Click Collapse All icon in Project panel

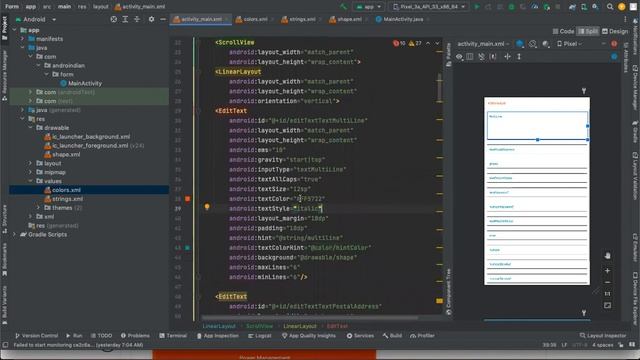pos(137,19)
